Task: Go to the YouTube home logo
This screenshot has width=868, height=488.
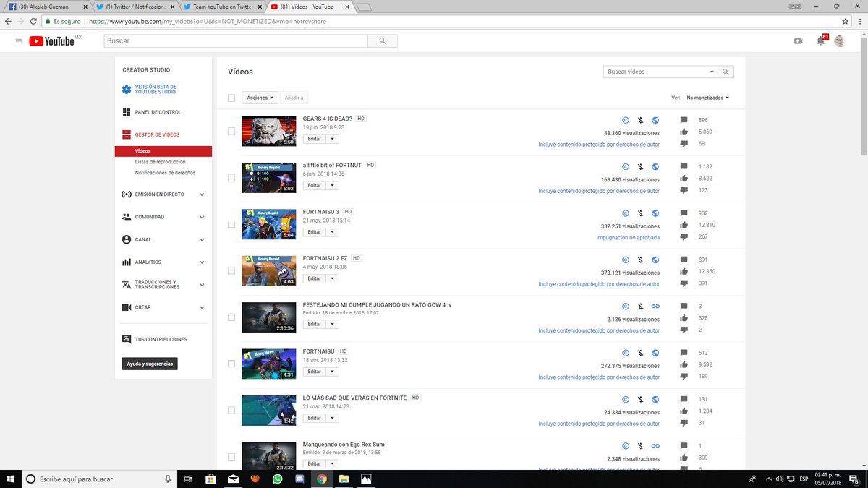Action: pyautogui.click(x=52, y=41)
